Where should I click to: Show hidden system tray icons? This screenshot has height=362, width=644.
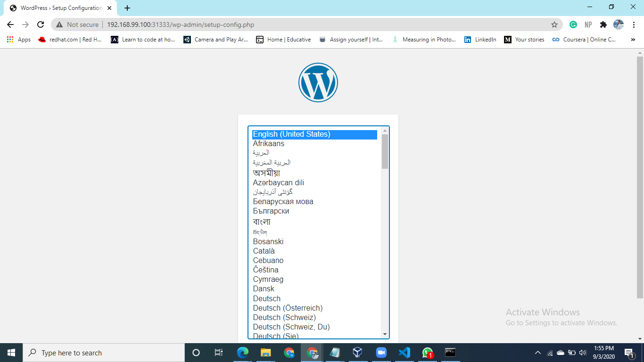click(538, 353)
